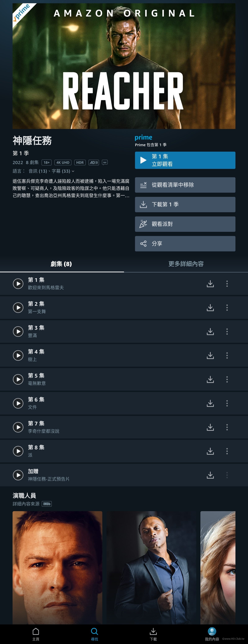The height and width of the screenshot is (644, 248).
Task: Switch to the 更多詳細內容 tab
Action: pyautogui.click(x=186, y=264)
